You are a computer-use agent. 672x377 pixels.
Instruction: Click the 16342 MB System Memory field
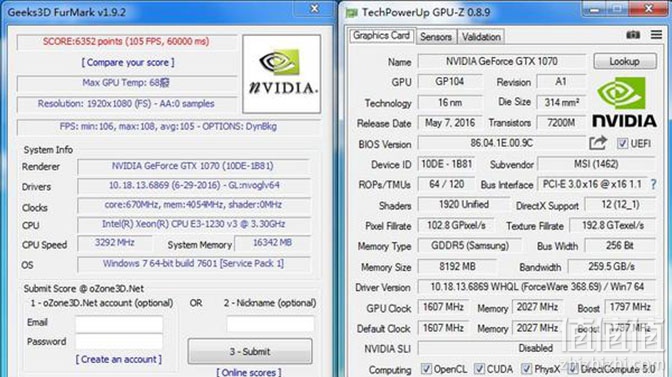point(272,243)
